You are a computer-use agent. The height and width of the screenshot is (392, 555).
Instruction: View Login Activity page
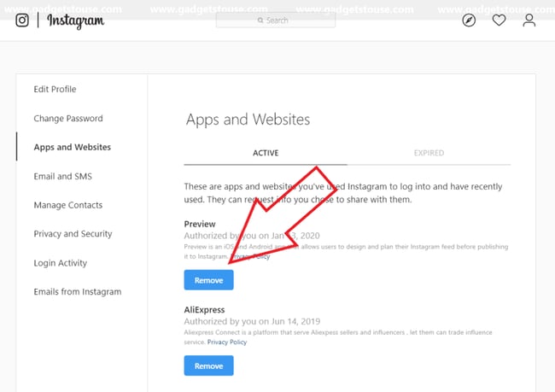click(60, 263)
